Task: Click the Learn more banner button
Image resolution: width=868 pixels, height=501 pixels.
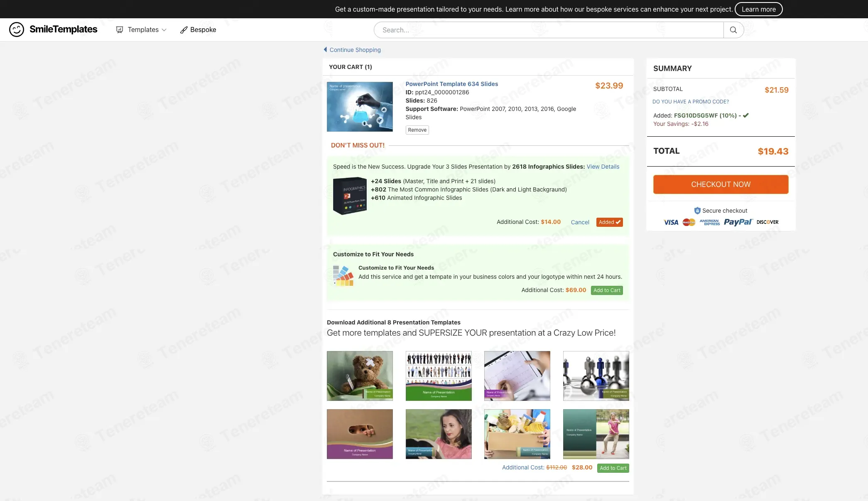Action: pyautogui.click(x=759, y=9)
